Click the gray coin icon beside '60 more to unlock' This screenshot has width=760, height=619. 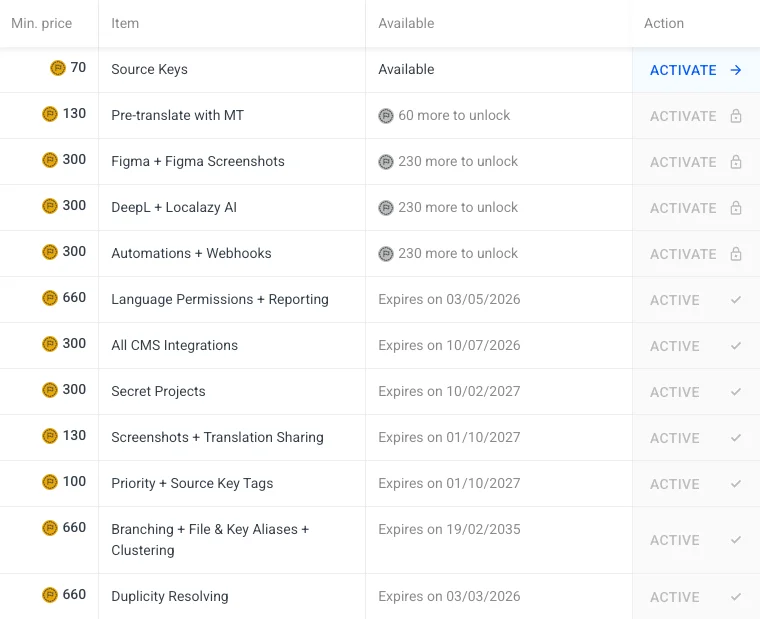tap(386, 116)
